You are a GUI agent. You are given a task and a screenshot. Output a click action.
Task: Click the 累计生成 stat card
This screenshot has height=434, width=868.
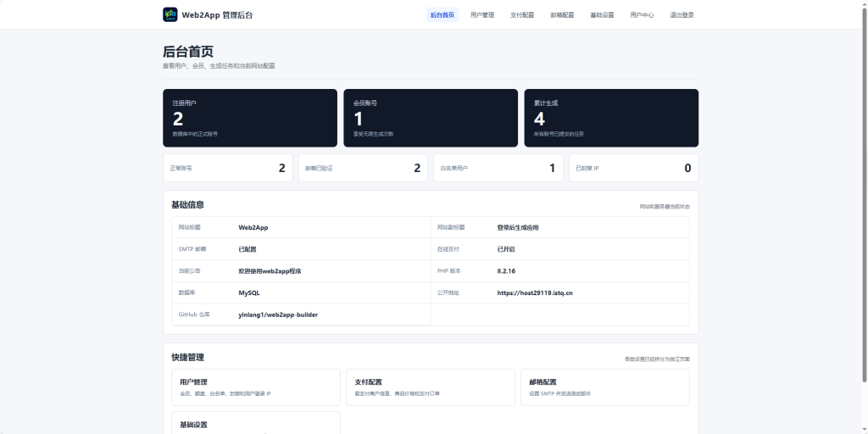611,118
